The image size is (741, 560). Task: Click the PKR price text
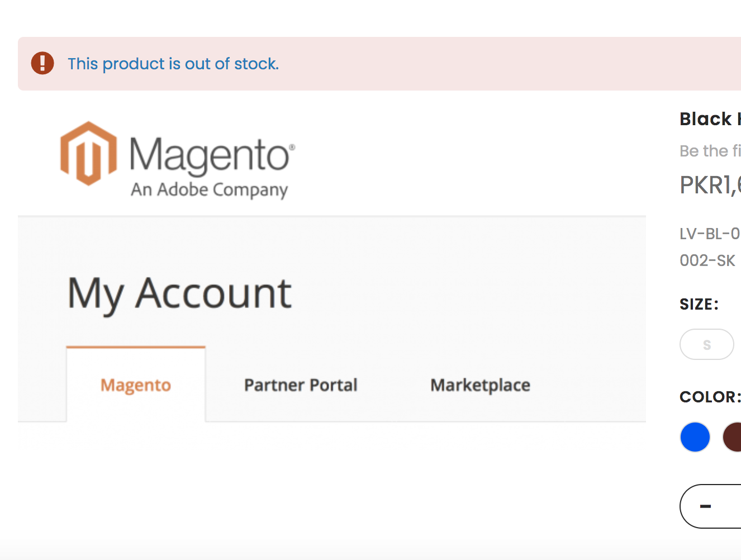pyautogui.click(x=709, y=185)
